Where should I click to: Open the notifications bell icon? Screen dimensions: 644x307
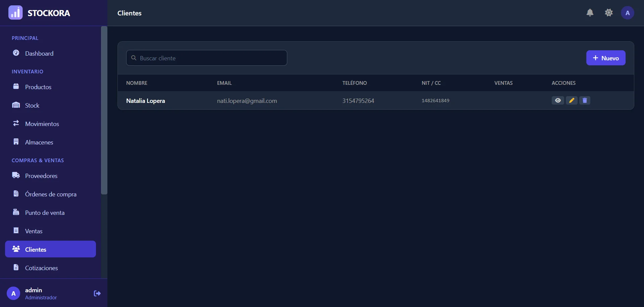(x=590, y=13)
